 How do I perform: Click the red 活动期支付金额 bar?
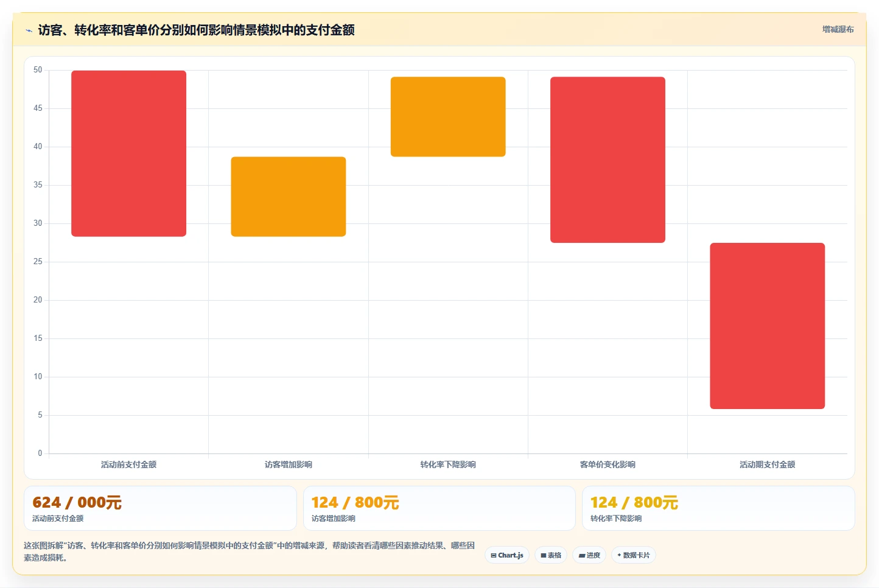pos(767,326)
